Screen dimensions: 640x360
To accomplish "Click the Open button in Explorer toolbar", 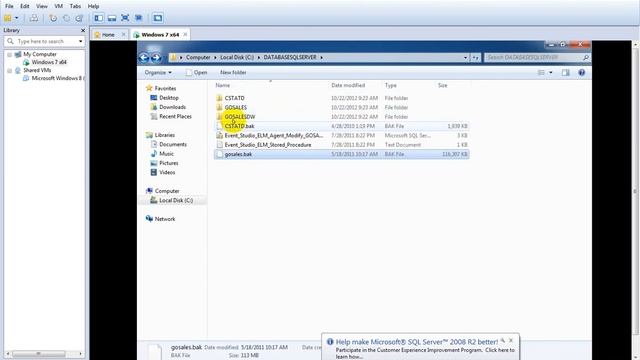I will (196, 73).
